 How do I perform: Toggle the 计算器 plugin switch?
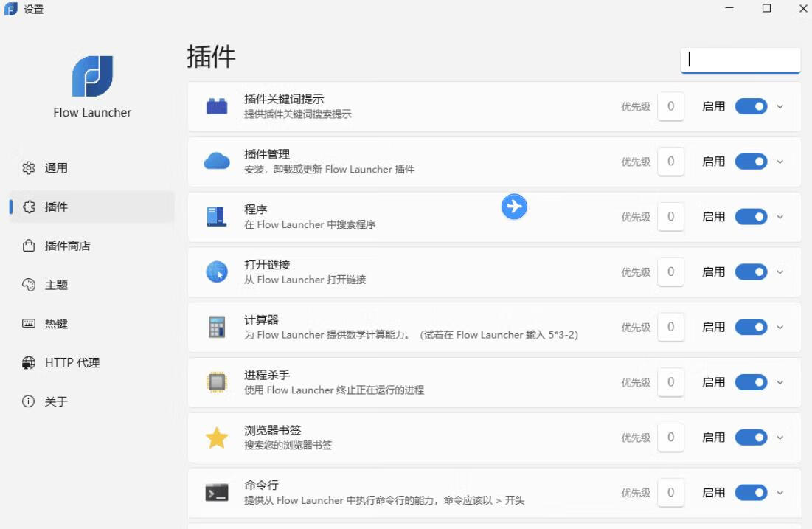(x=751, y=327)
